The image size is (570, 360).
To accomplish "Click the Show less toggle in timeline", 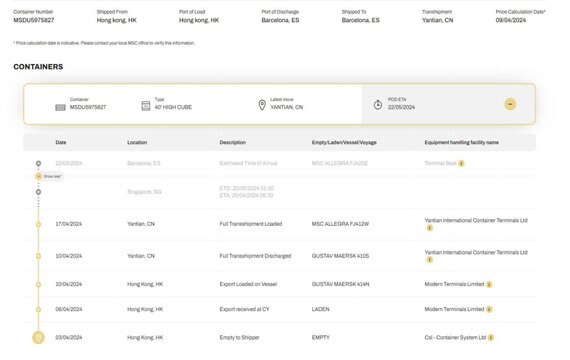I will click(49, 176).
